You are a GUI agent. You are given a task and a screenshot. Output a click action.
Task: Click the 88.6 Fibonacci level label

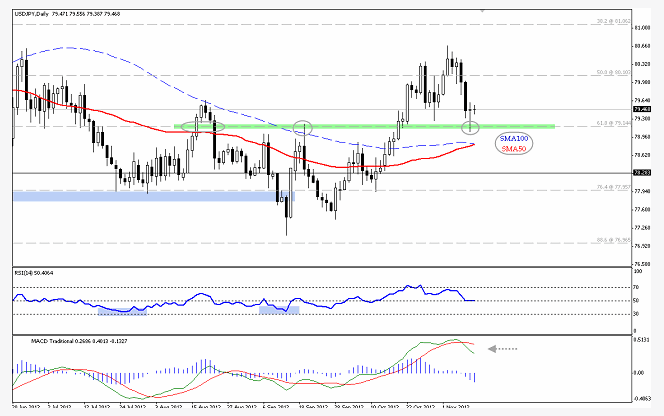click(x=613, y=240)
